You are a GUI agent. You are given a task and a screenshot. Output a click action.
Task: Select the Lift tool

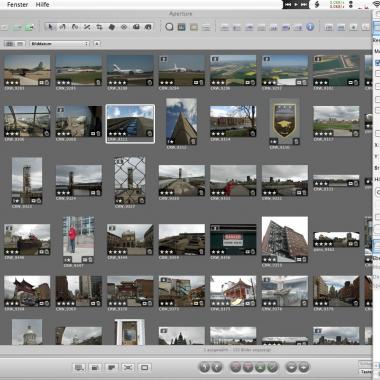pos(136,27)
